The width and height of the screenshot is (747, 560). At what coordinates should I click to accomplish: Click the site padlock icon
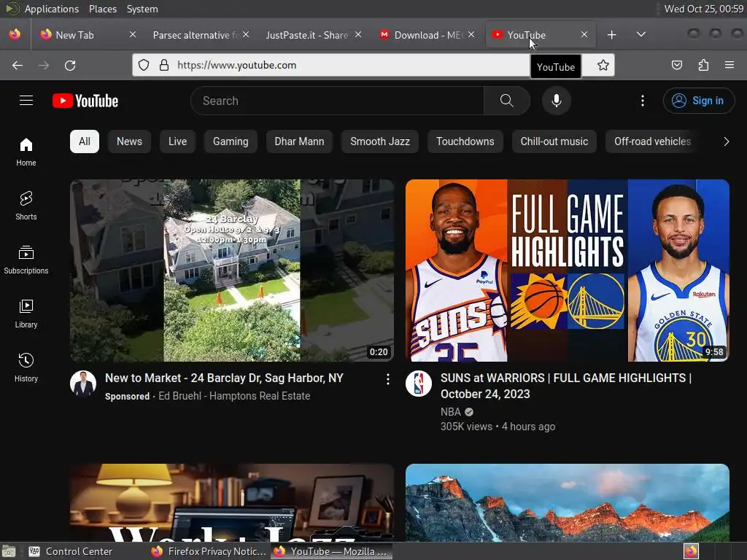(x=164, y=65)
